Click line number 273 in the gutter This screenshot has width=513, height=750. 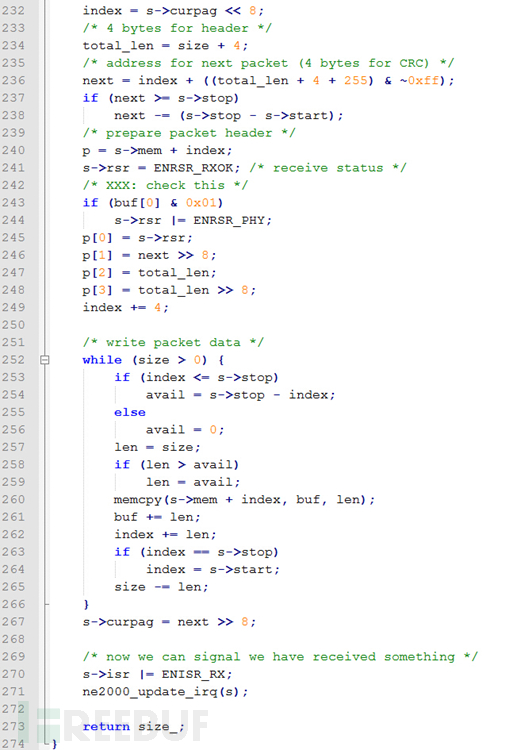tap(13, 726)
